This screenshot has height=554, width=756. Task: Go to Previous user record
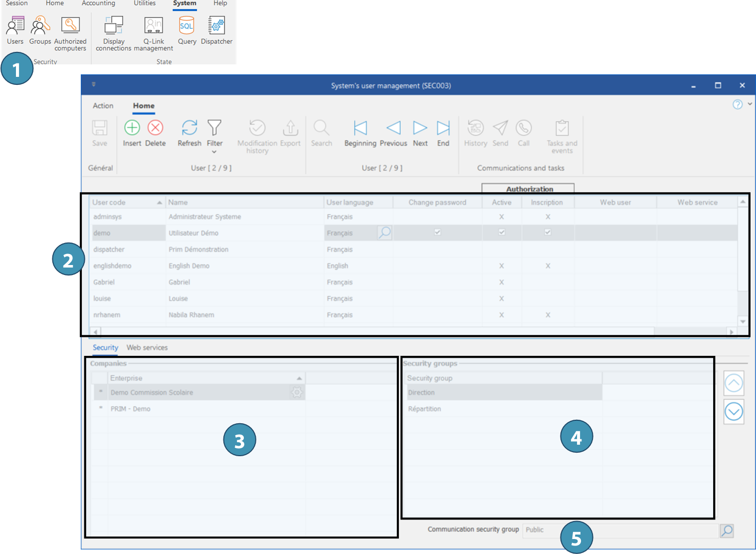point(393,128)
